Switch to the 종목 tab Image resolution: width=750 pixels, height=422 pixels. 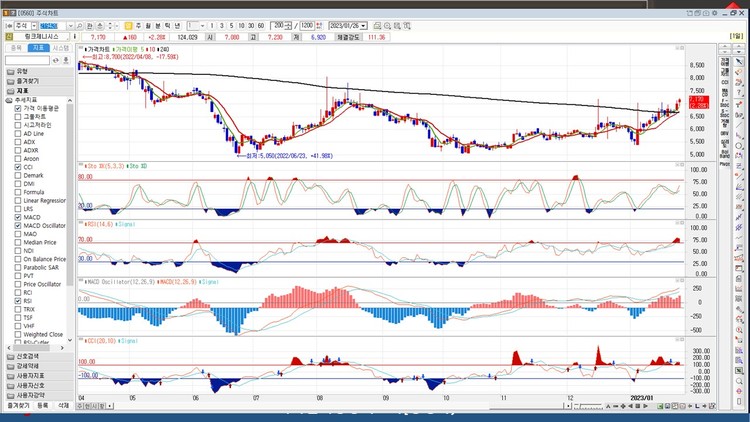pos(14,47)
